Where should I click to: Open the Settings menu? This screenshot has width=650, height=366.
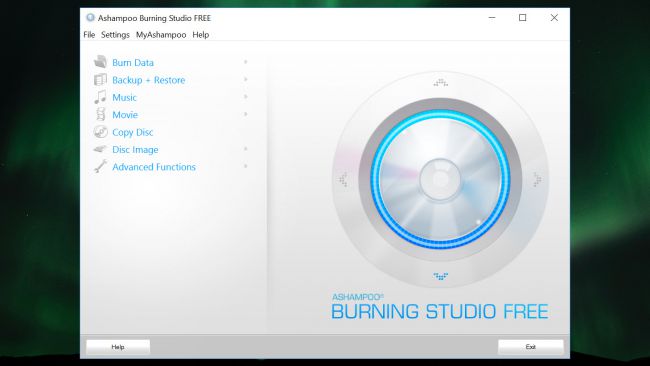click(x=115, y=35)
